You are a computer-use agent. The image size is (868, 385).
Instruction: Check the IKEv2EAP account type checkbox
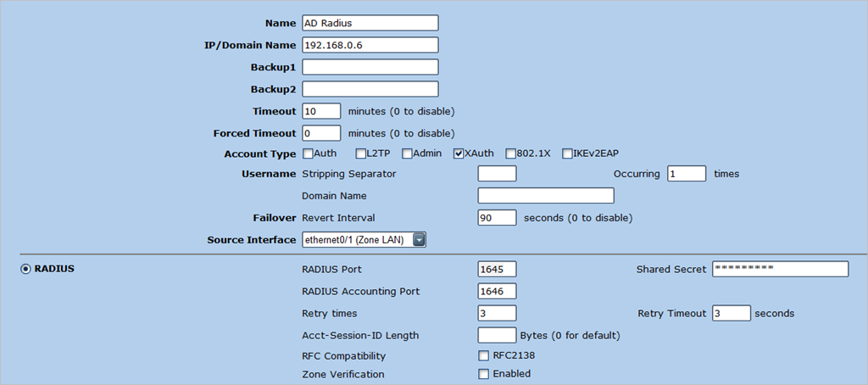[567, 153]
